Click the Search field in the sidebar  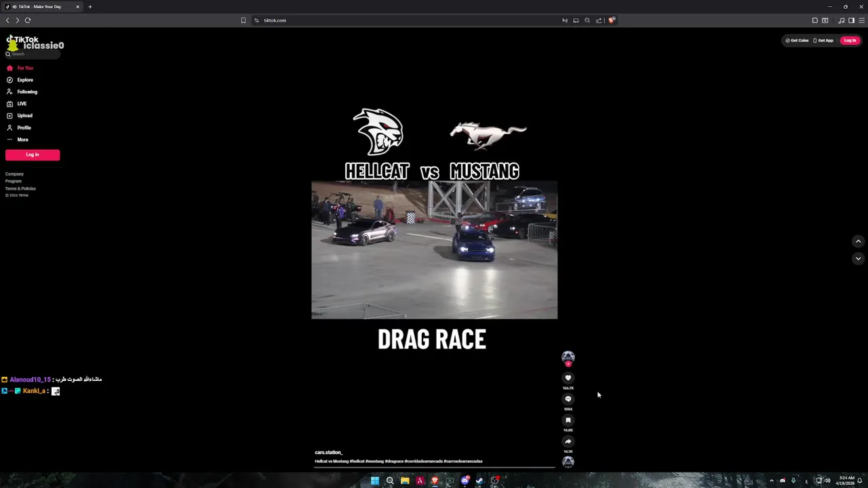coord(33,54)
